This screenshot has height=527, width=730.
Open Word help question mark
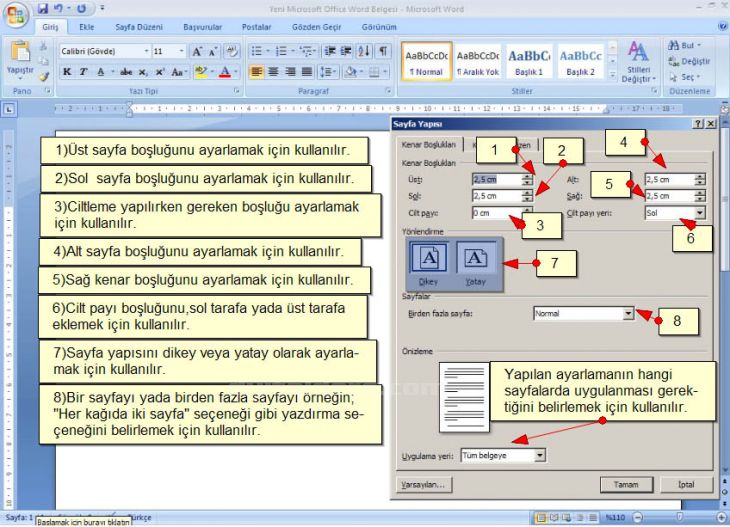tap(723, 27)
